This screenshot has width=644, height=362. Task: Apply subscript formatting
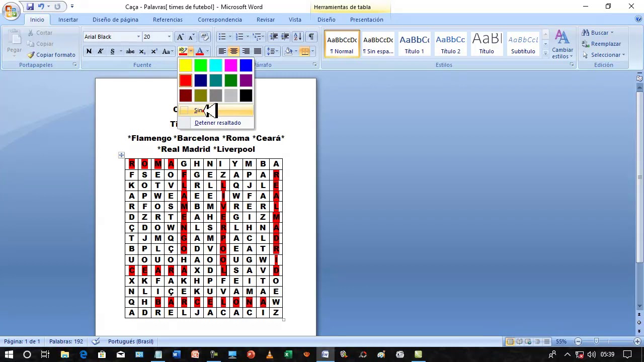tap(142, 51)
